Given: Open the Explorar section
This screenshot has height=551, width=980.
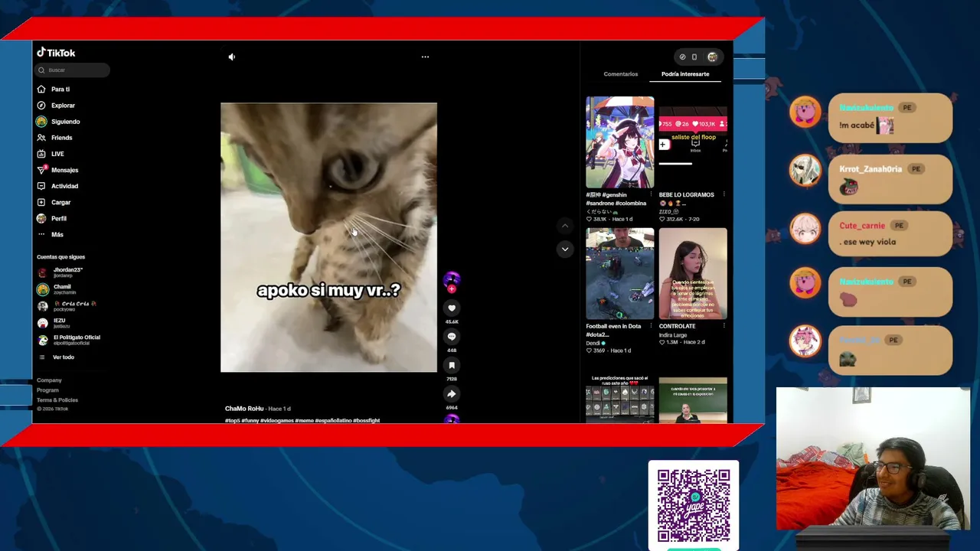Looking at the screenshot, I should coord(56,106).
